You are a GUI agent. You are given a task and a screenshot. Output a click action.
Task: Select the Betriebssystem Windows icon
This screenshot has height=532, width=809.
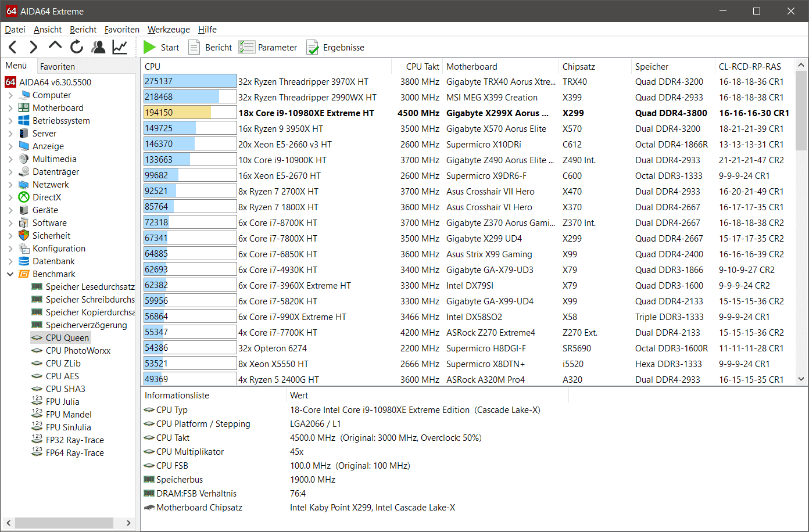tap(24, 121)
